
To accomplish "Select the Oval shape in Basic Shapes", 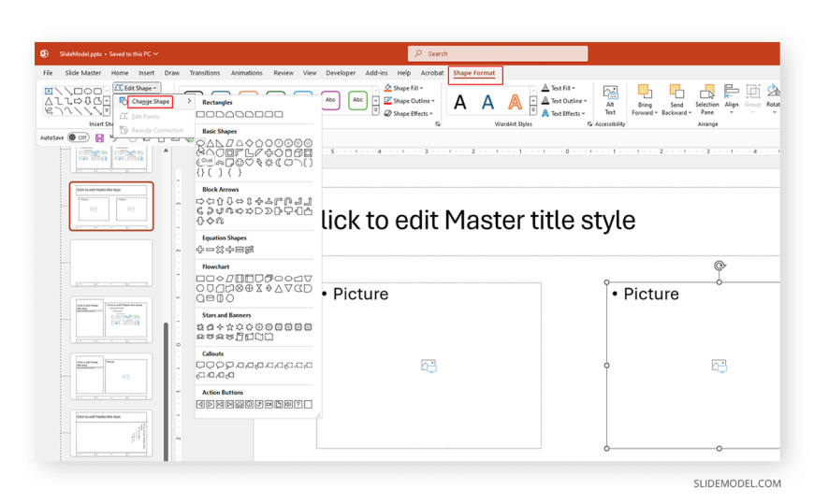I will 200,143.
